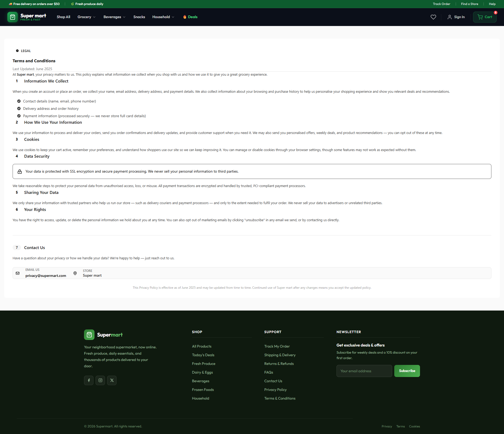The height and width of the screenshot is (434, 504).
Task: Open All Products footer link
Action: [x=202, y=346]
